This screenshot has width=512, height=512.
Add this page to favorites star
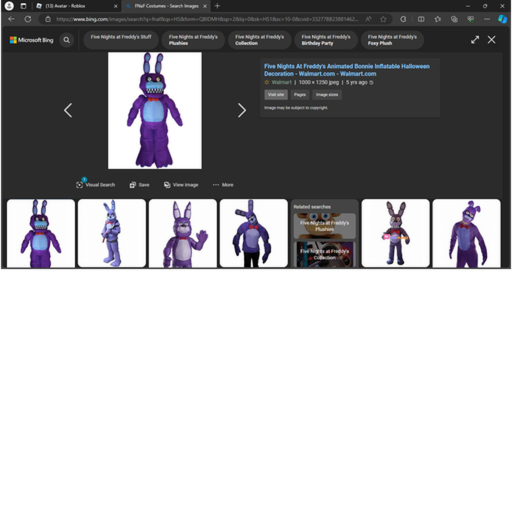383,19
